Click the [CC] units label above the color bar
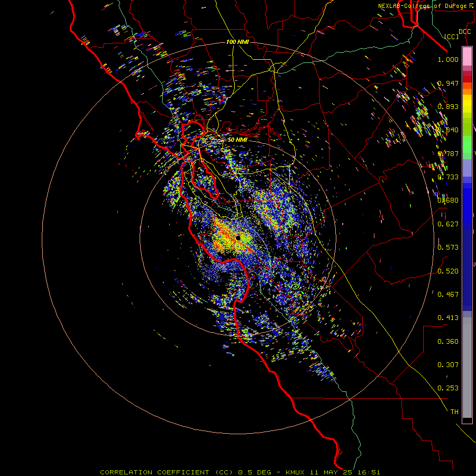 coord(452,36)
